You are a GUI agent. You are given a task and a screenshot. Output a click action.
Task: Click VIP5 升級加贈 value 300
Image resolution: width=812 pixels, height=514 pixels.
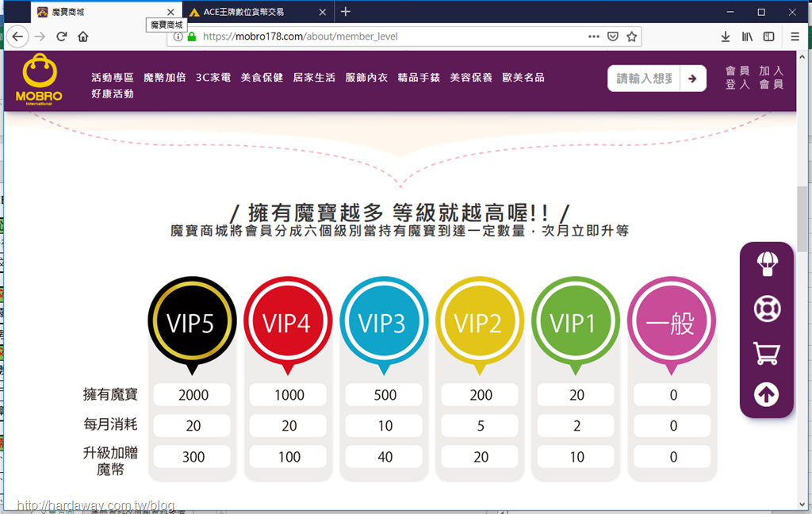coord(193,457)
